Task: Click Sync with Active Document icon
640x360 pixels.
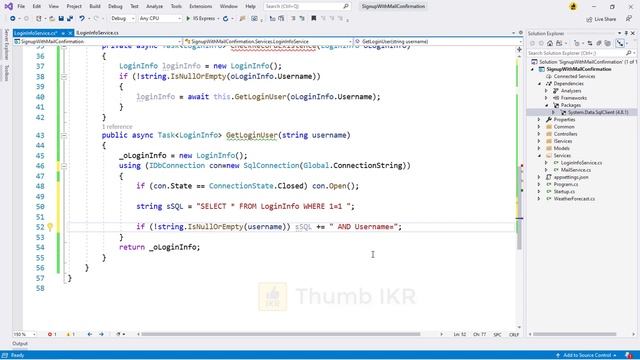Action: point(590,43)
